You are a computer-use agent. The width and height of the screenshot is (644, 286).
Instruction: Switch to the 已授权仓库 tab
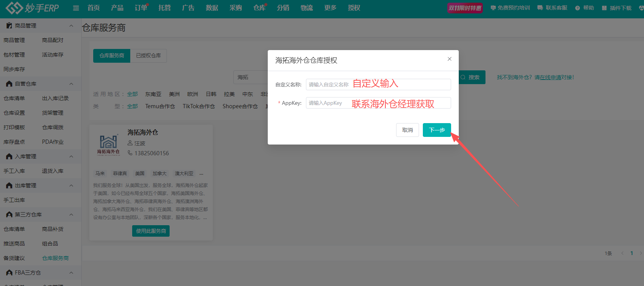tap(149, 55)
